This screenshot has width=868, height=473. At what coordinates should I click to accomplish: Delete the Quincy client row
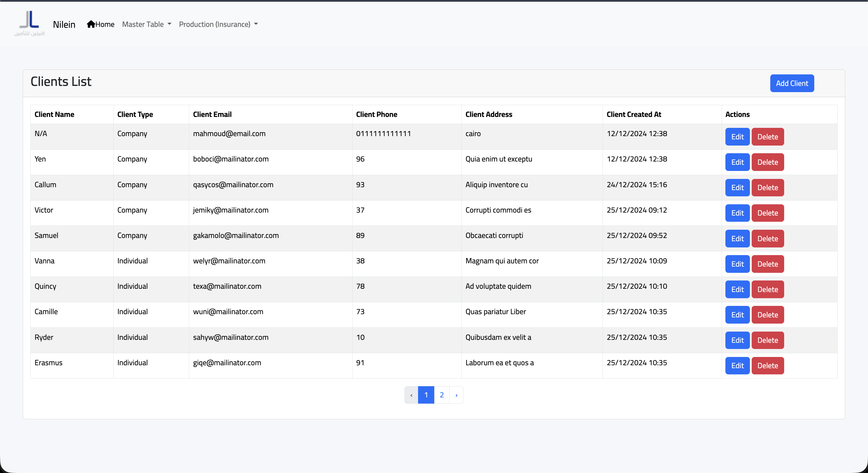coord(767,289)
